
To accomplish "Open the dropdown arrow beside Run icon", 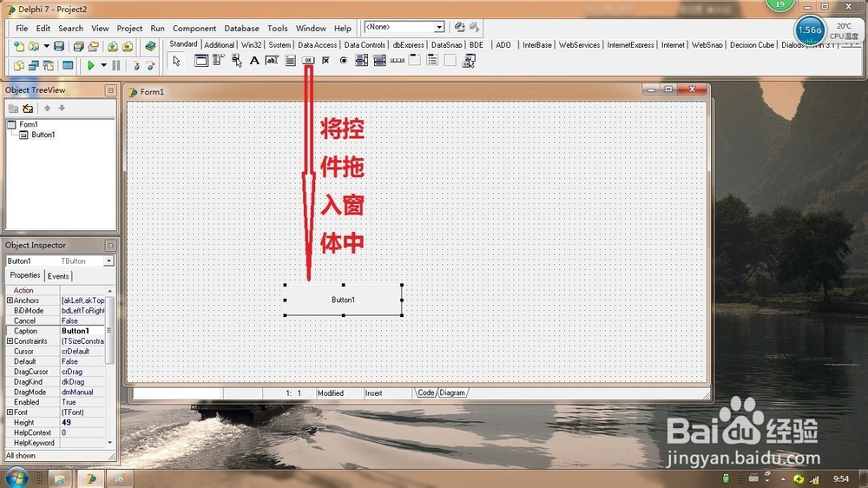I will 103,65.
